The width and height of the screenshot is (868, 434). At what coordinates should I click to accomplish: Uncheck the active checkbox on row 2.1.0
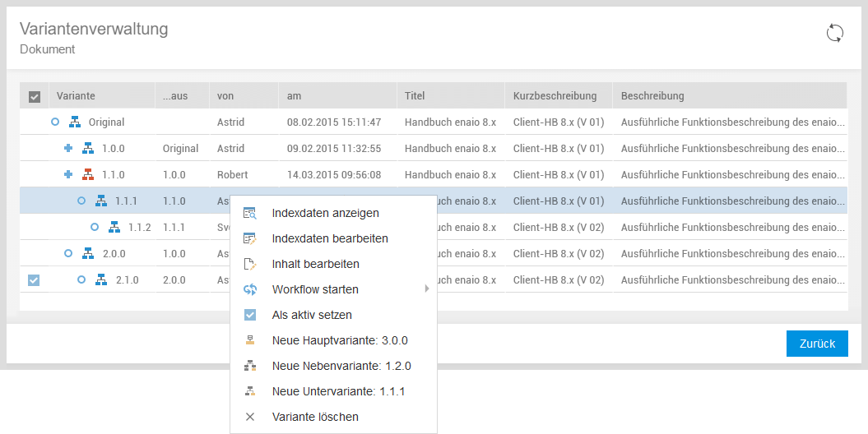(34, 280)
